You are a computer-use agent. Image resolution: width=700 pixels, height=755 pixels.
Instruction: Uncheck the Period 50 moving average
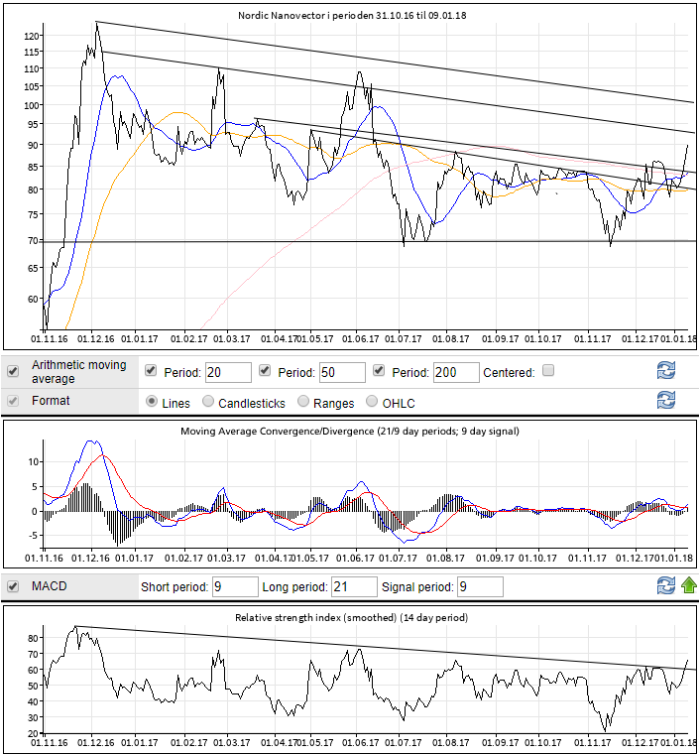coord(265,370)
